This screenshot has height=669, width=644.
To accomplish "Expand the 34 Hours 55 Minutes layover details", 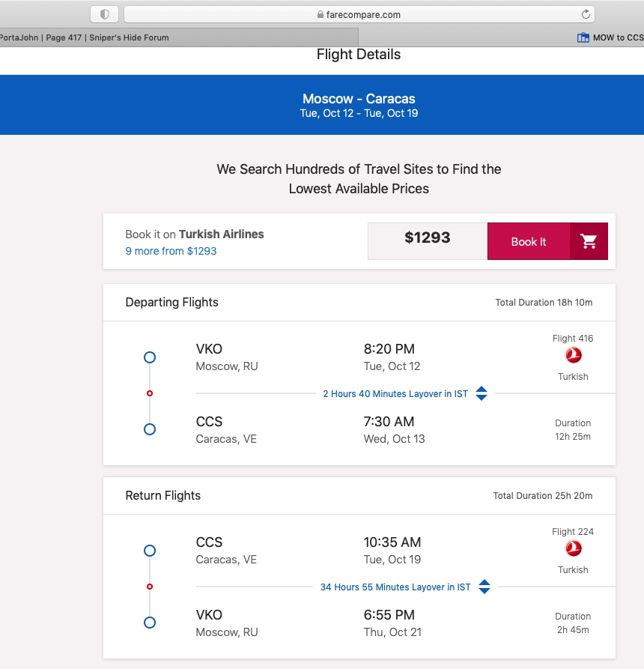I will (x=484, y=587).
